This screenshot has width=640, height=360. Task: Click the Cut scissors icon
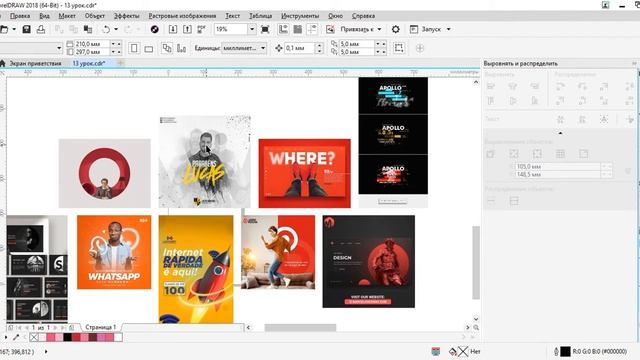(59, 29)
